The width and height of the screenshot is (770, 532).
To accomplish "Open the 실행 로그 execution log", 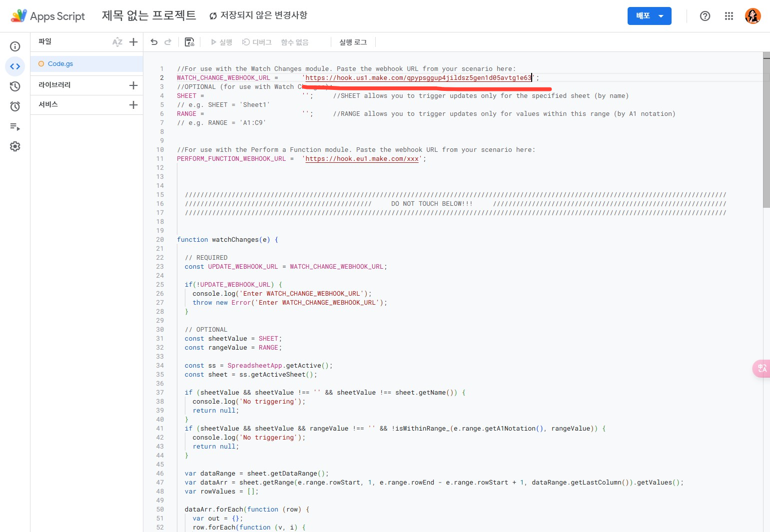I will [x=353, y=42].
